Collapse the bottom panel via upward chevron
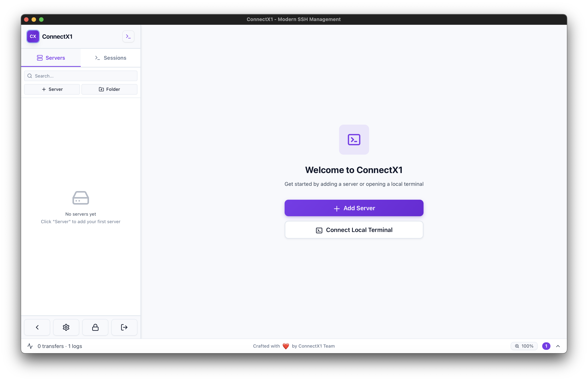588x381 pixels. tap(558, 346)
